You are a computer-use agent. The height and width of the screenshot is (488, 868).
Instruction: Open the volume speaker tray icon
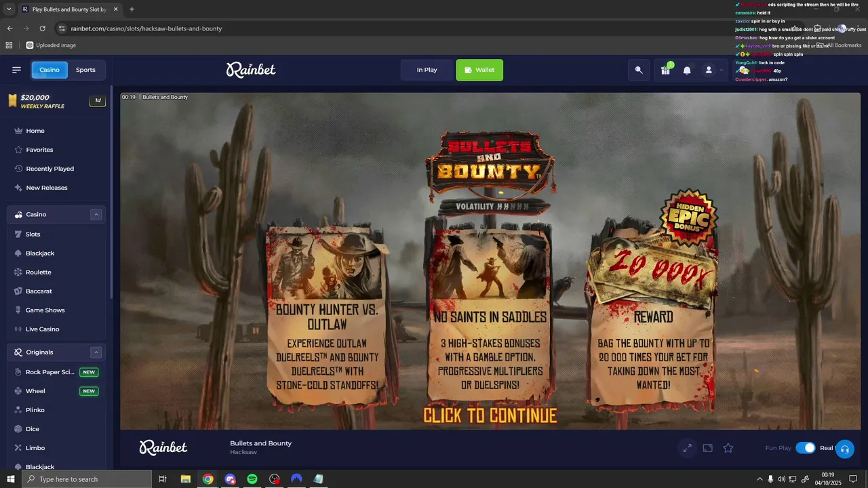click(x=781, y=479)
